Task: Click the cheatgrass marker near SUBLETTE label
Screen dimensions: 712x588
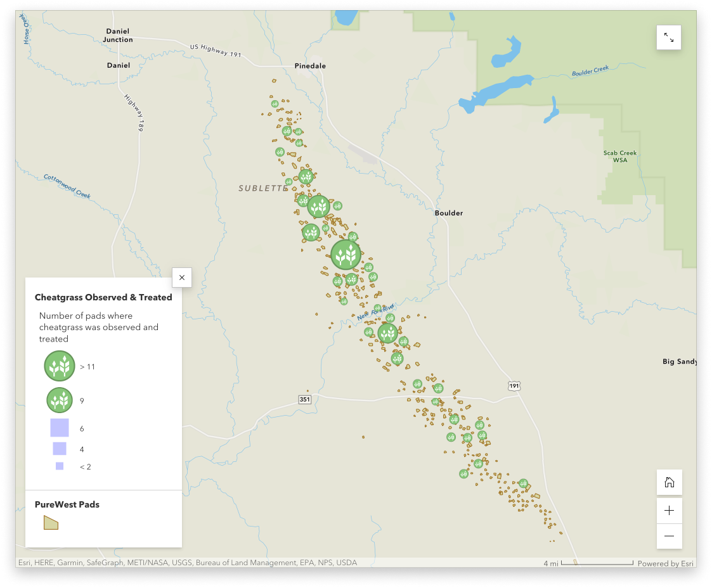Action: point(288,181)
